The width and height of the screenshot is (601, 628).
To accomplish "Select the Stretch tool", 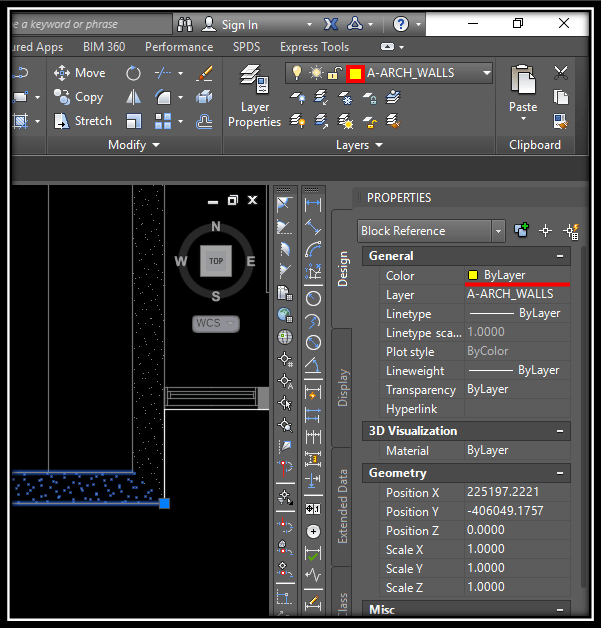I will point(83,121).
